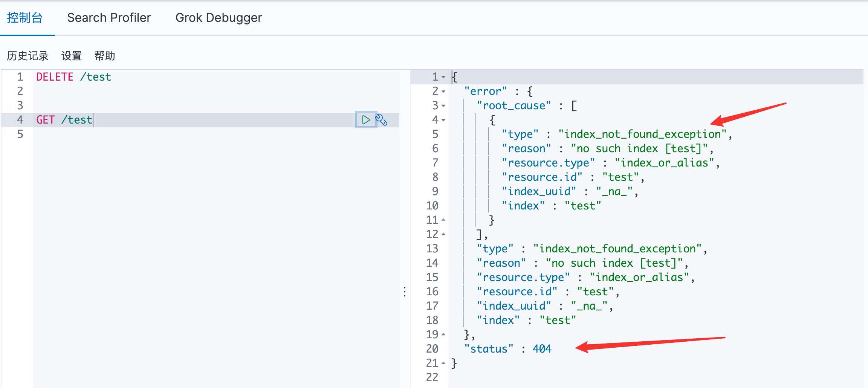Viewport: 868px width, 388px height.
Task: Click the vertical panel resizer dots
Action: tap(405, 292)
